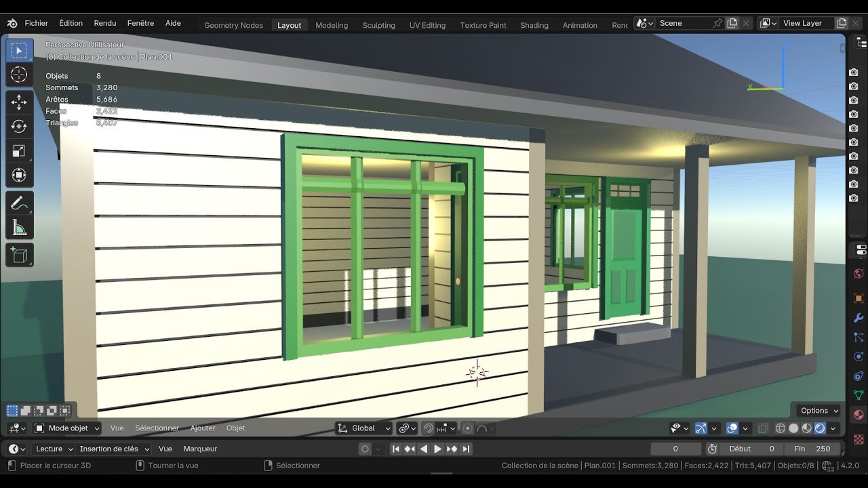Toggle X-ray view
Image resolution: width=868 pixels, height=488 pixels.
pos(763,428)
